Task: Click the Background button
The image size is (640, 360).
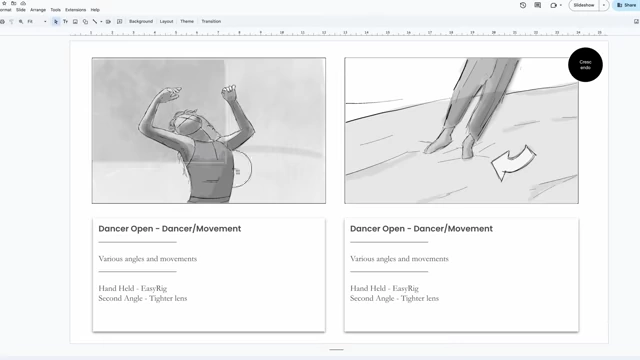Action: pyautogui.click(x=141, y=21)
